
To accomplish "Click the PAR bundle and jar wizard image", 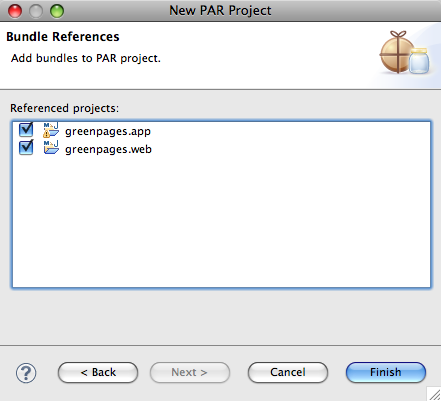I will (404, 52).
